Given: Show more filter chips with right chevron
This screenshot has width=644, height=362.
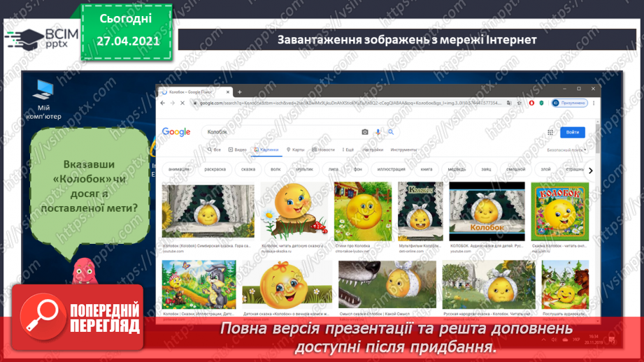Looking at the screenshot, I should coord(591,171).
